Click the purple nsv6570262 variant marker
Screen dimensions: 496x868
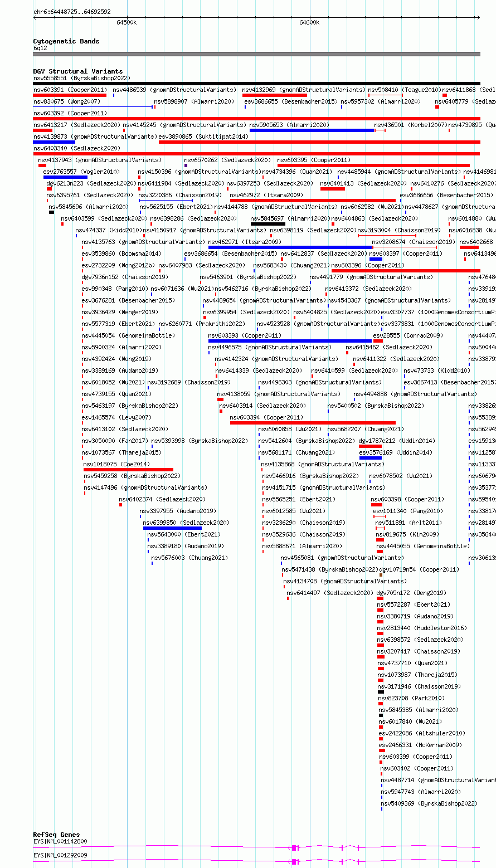(186, 165)
